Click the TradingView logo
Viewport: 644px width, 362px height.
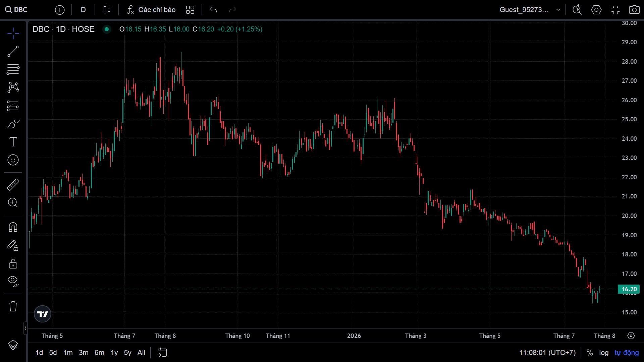[x=43, y=314]
